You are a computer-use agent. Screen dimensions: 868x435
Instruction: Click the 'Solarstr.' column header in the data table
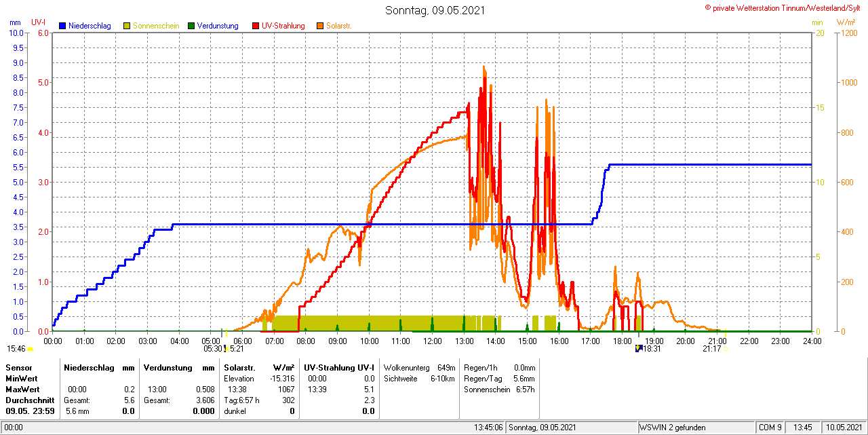click(x=239, y=368)
